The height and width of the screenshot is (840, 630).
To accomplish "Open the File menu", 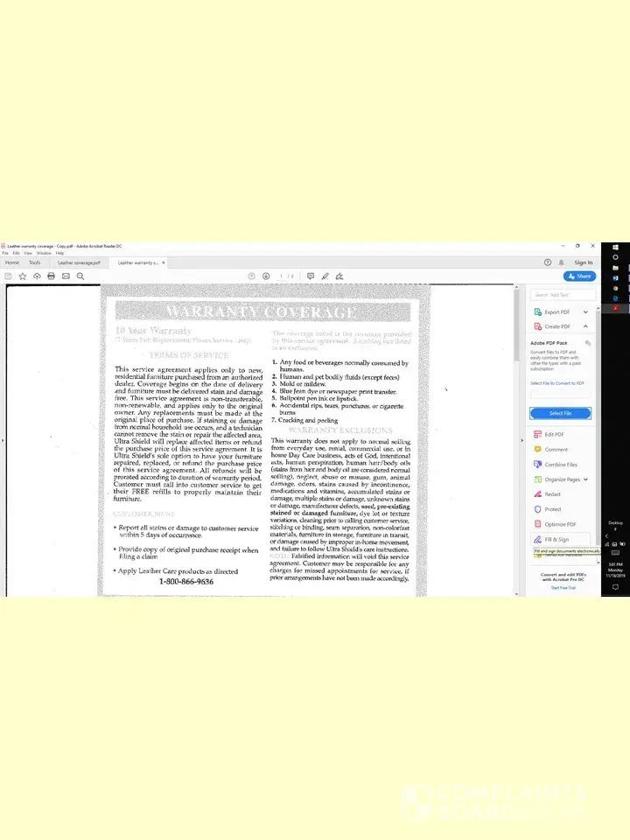I will (5, 253).
